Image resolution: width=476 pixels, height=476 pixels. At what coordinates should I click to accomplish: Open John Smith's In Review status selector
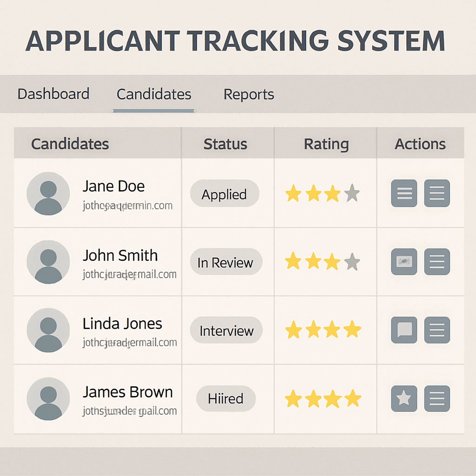click(226, 262)
